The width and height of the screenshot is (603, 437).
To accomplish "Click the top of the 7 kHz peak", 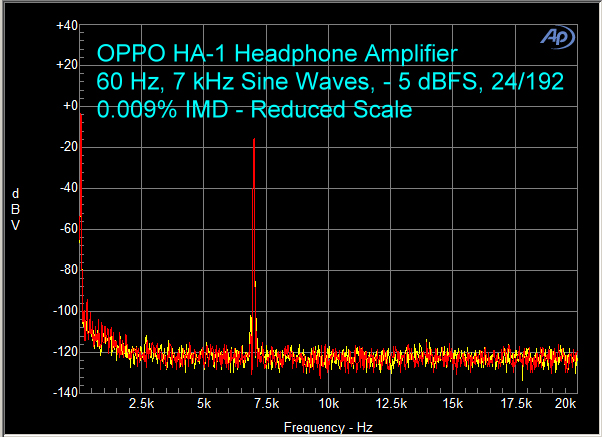I will coord(254,139).
